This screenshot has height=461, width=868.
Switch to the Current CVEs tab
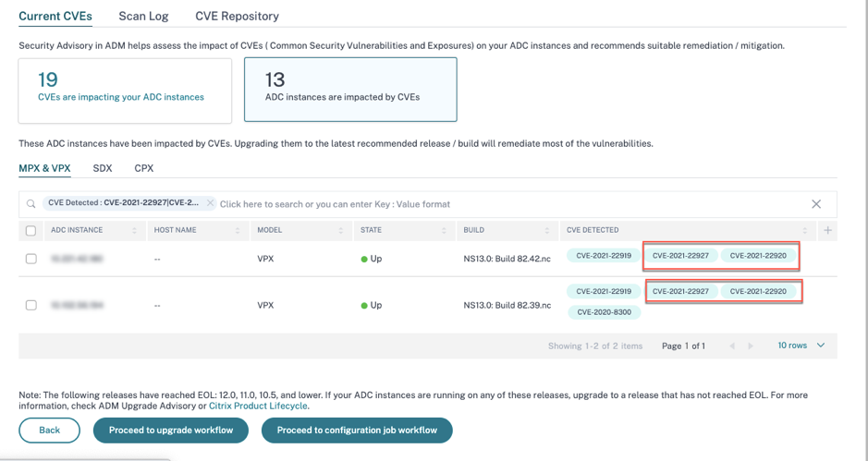point(55,16)
